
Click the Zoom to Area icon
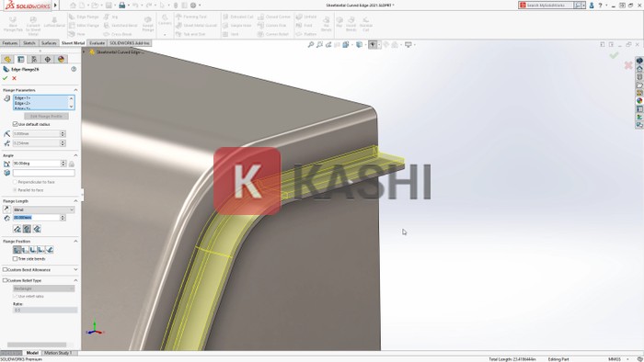[x=319, y=45]
